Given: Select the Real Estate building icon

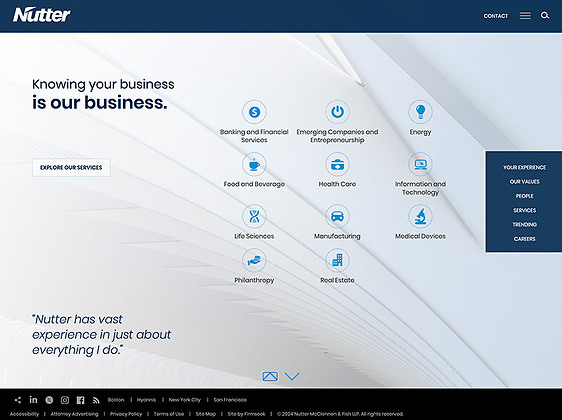Looking at the screenshot, I should tap(337, 260).
